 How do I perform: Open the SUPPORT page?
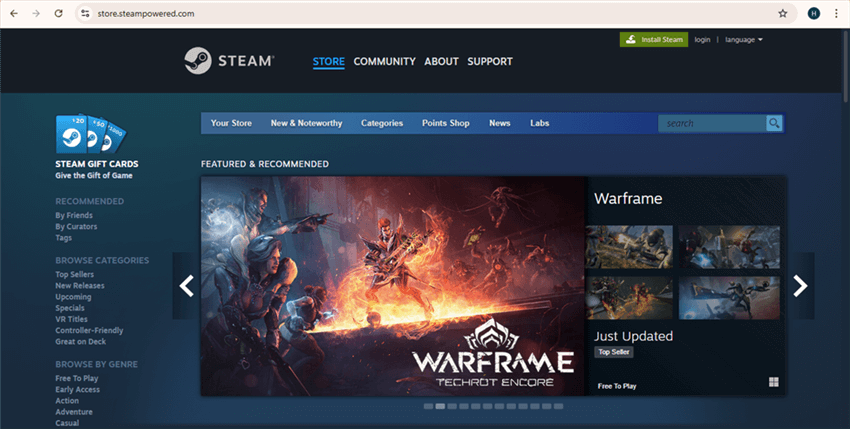click(490, 61)
